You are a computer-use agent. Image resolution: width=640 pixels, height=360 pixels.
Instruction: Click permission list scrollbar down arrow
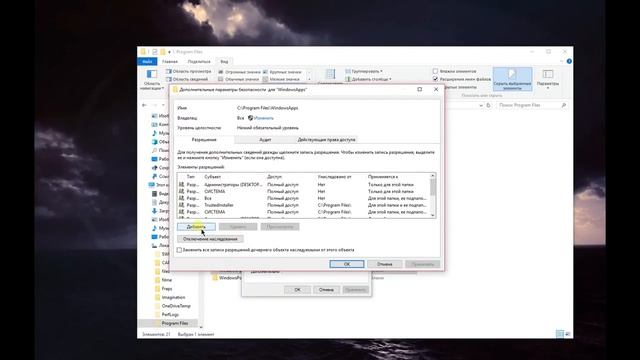tap(433, 215)
